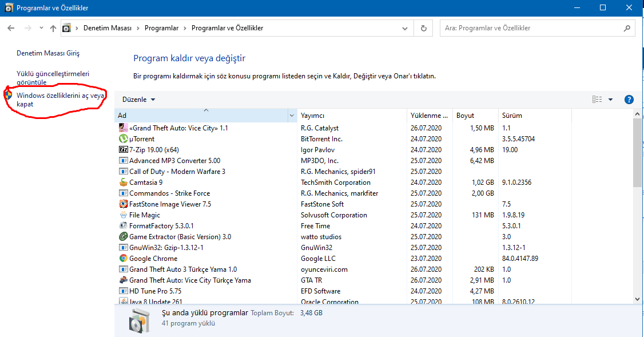
Task: Click the 7-Zip 19.00 icon
Action: tap(123, 150)
